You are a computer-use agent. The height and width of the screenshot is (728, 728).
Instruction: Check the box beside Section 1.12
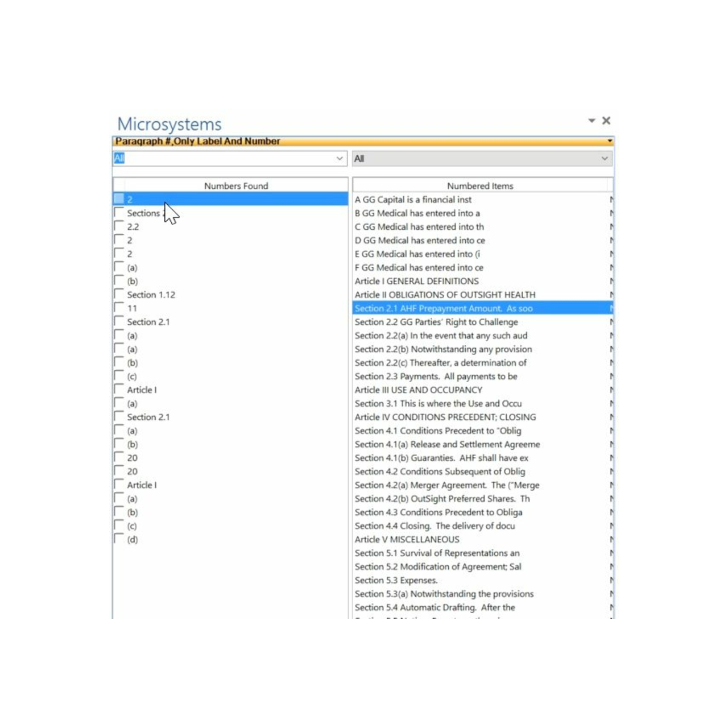click(119, 293)
